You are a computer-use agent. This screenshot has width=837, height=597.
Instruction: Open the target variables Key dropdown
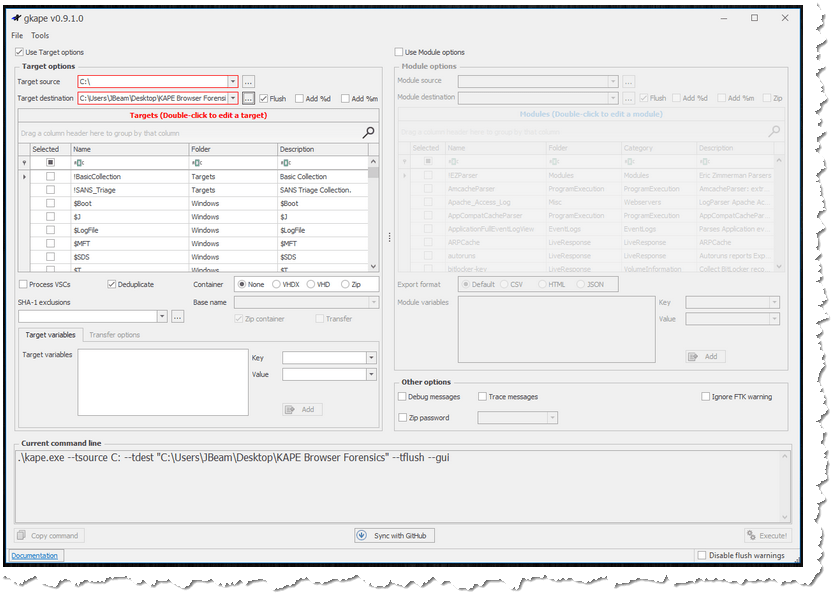point(371,357)
